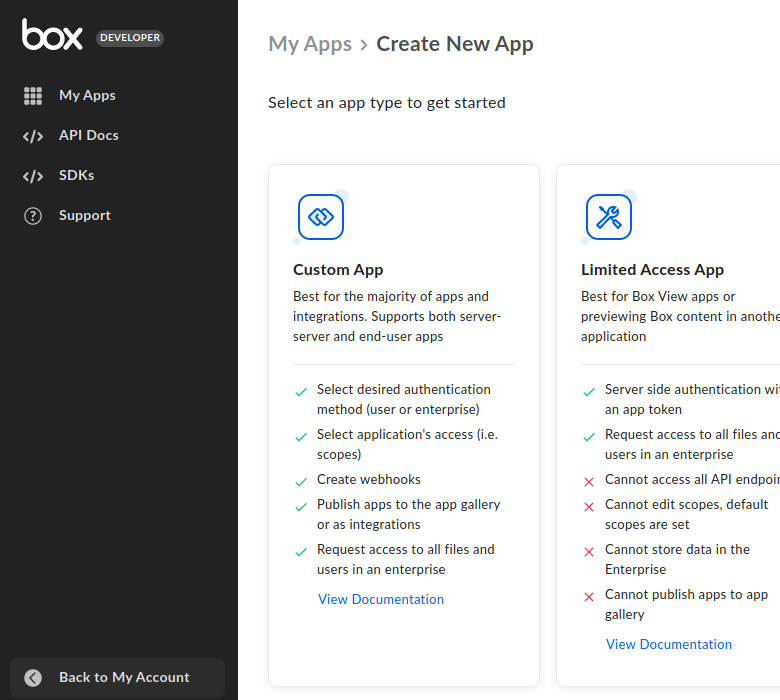Select the Custom App link icon
This screenshot has height=700, width=780.
coord(321,217)
